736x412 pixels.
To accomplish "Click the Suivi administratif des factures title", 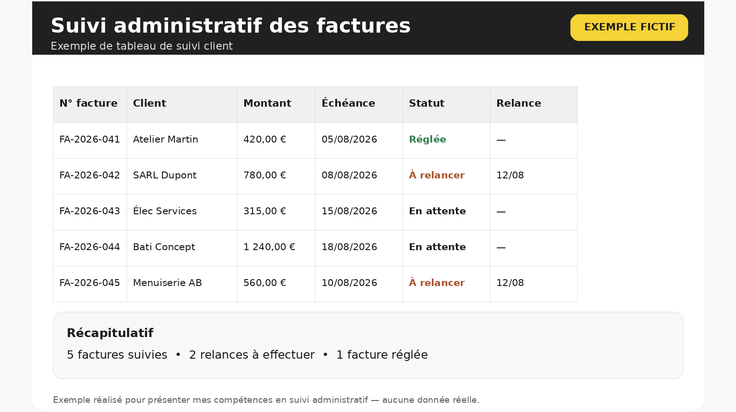I will pos(230,25).
